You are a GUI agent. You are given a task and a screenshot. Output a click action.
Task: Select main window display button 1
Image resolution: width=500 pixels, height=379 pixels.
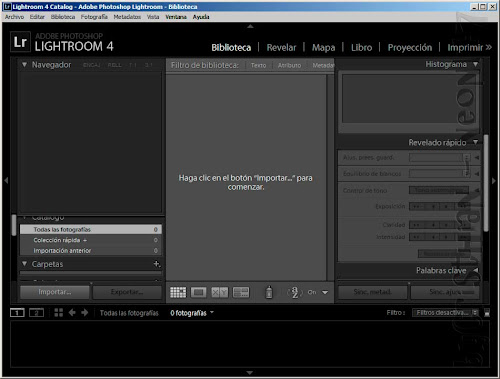click(x=17, y=313)
